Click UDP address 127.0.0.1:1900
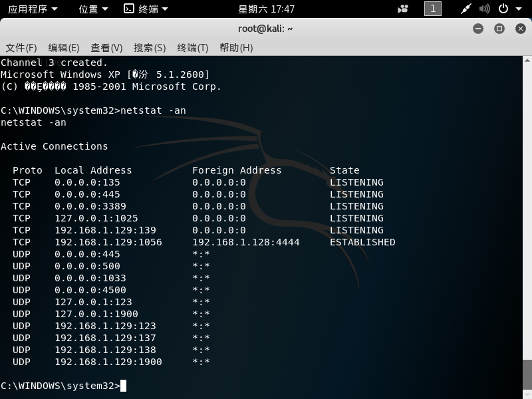532x399 pixels. (96, 314)
